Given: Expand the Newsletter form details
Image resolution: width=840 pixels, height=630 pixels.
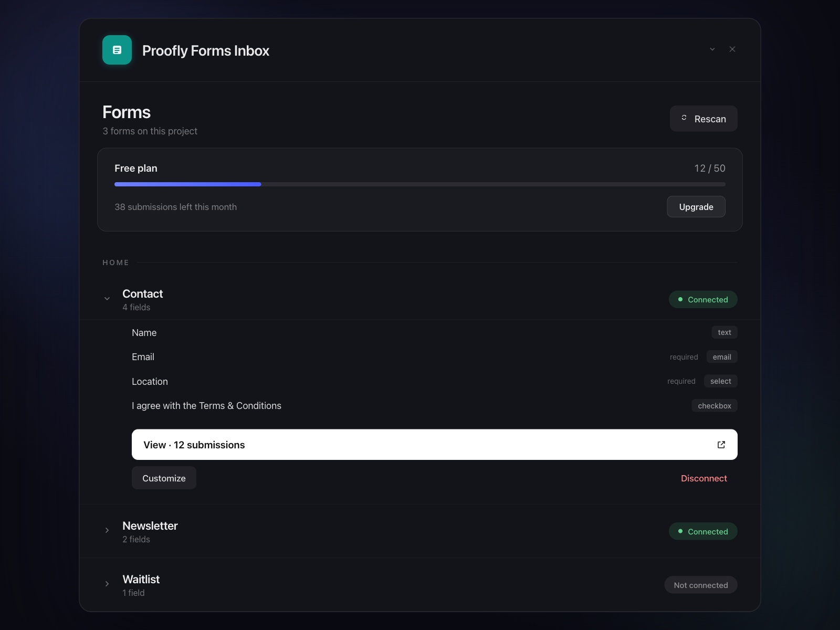Looking at the screenshot, I should (x=107, y=531).
